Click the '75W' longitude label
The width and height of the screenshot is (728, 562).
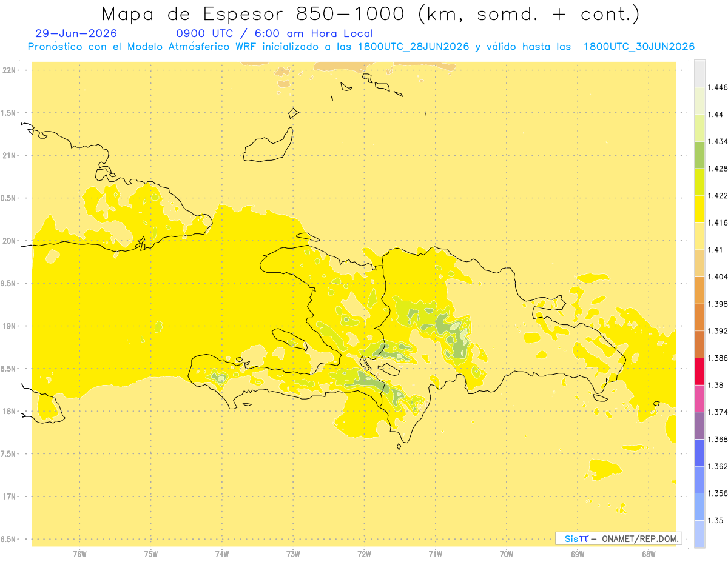(151, 554)
